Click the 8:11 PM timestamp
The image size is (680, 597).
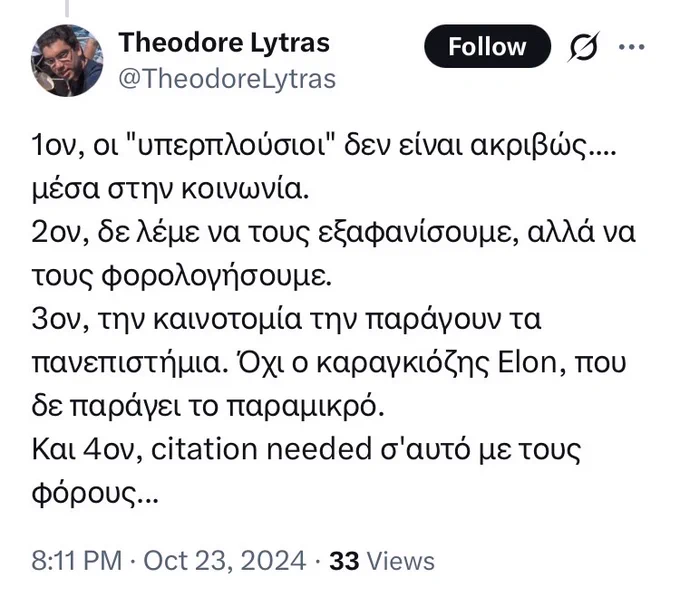click(77, 561)
